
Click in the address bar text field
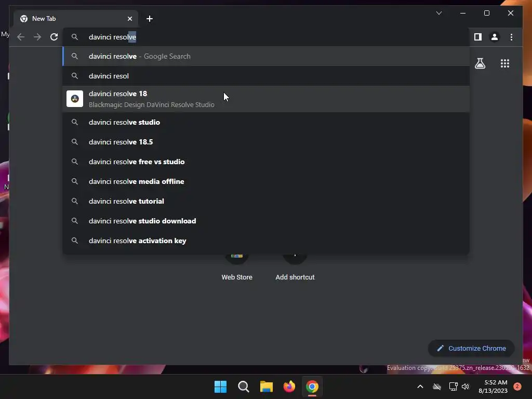[x=267, y=37]
